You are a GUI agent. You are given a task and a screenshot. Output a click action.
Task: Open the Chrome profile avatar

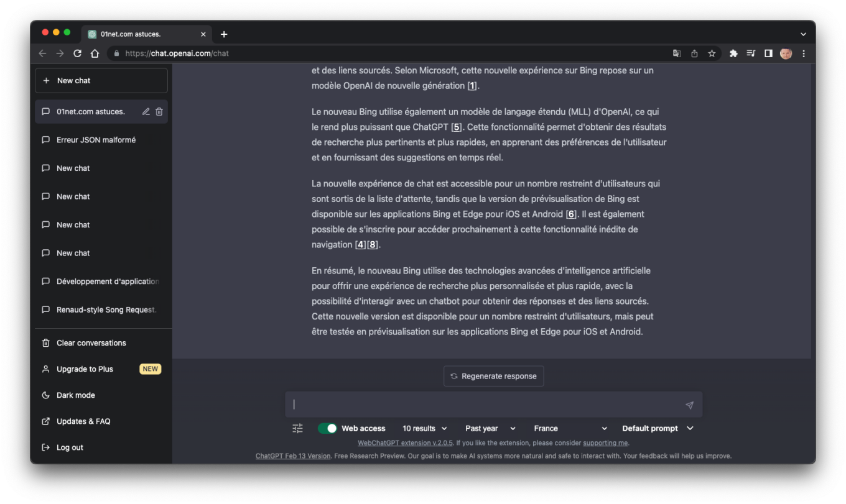click(x=786, y=53)
